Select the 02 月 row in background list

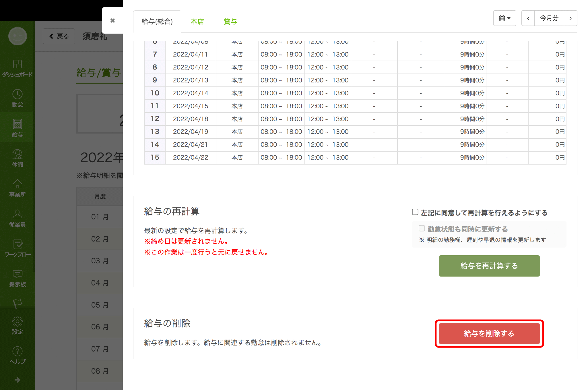pos(100,239)
